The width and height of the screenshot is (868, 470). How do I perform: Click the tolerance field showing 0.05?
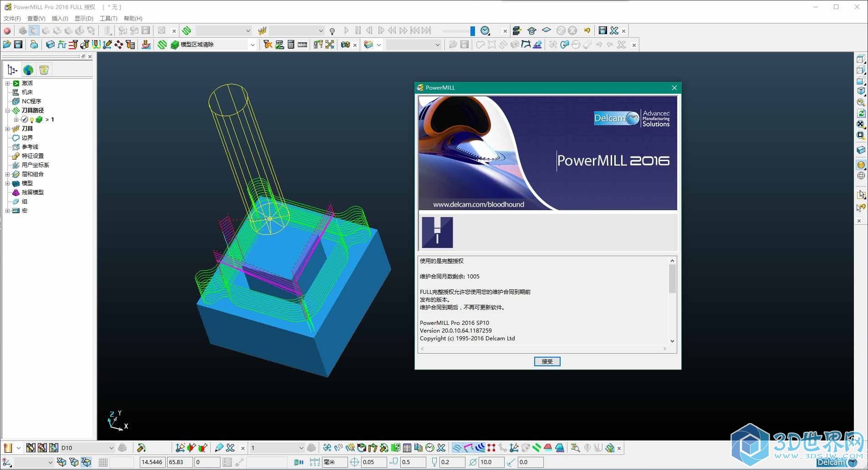pyautogui.click(x=373, y=462)
